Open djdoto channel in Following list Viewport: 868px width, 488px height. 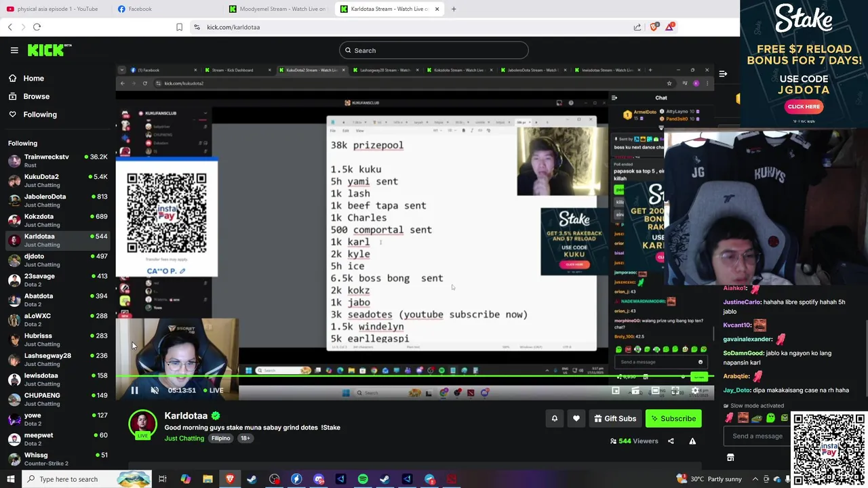(x=57, y=260)
